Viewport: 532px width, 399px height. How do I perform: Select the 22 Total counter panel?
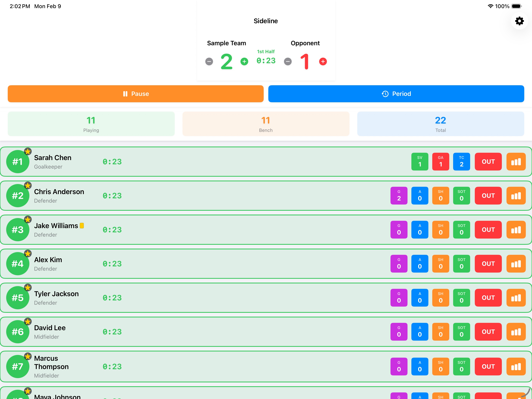tap(440, 124)
